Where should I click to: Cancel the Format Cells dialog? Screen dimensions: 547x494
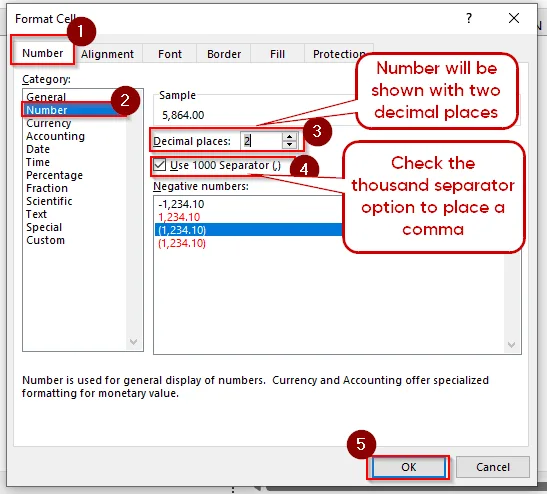coord(493,467)
